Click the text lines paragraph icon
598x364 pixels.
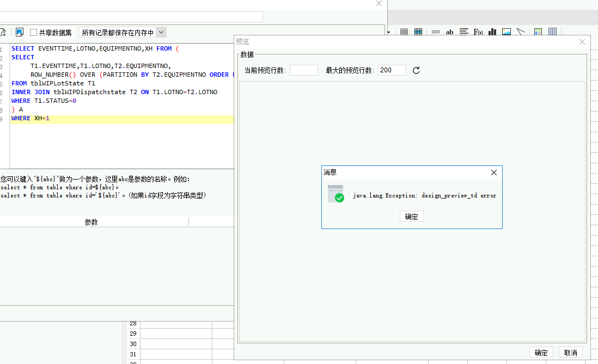(464, 32)
